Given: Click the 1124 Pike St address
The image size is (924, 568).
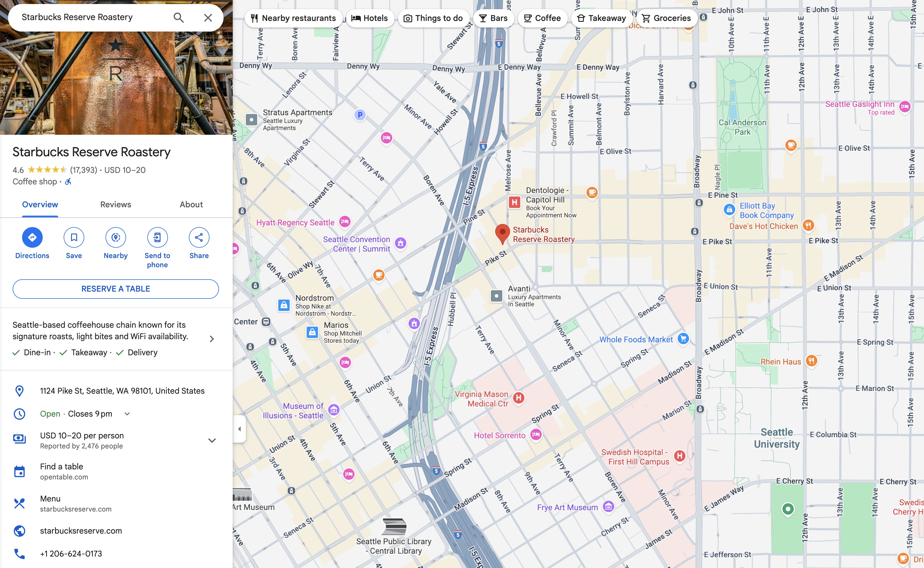Looking at the screenshot, I should [122, 391].
